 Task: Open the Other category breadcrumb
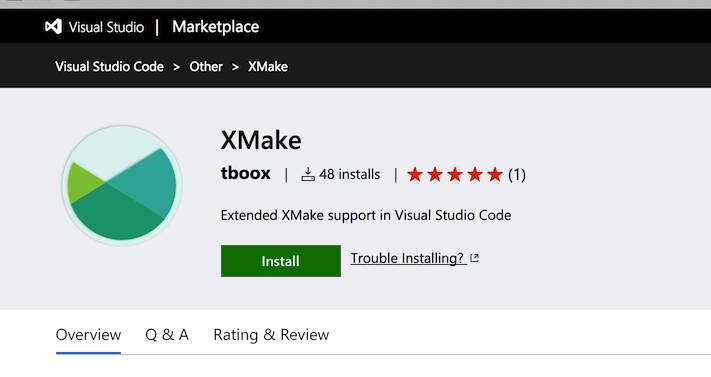click(x=206, y=67)
